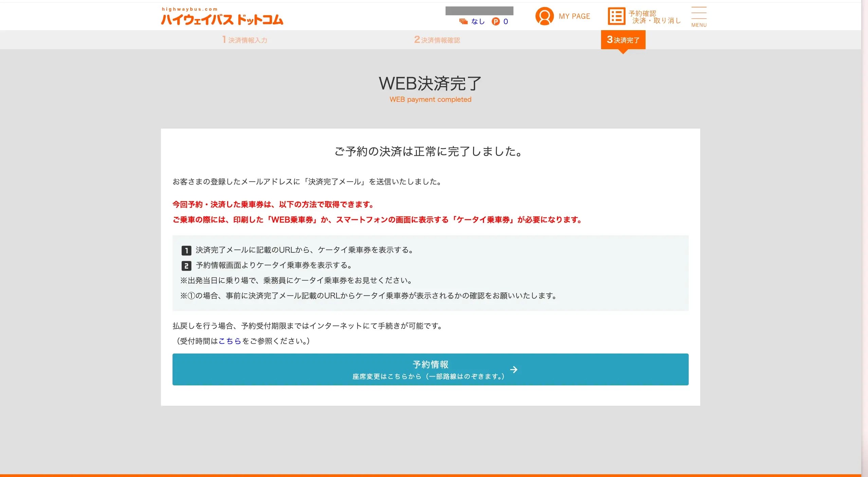This screenshot has width=868, height=477.
Task: Click the black number 2 badge
Action: point(186,266)
